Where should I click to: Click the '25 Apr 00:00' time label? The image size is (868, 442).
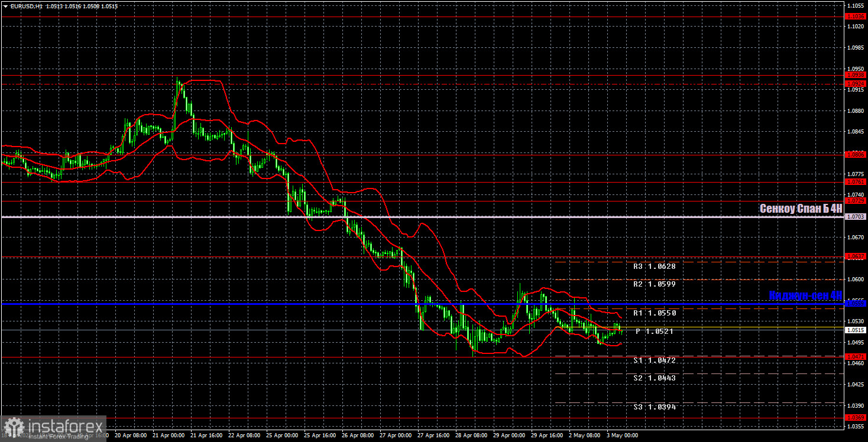(x=283, y=435)
